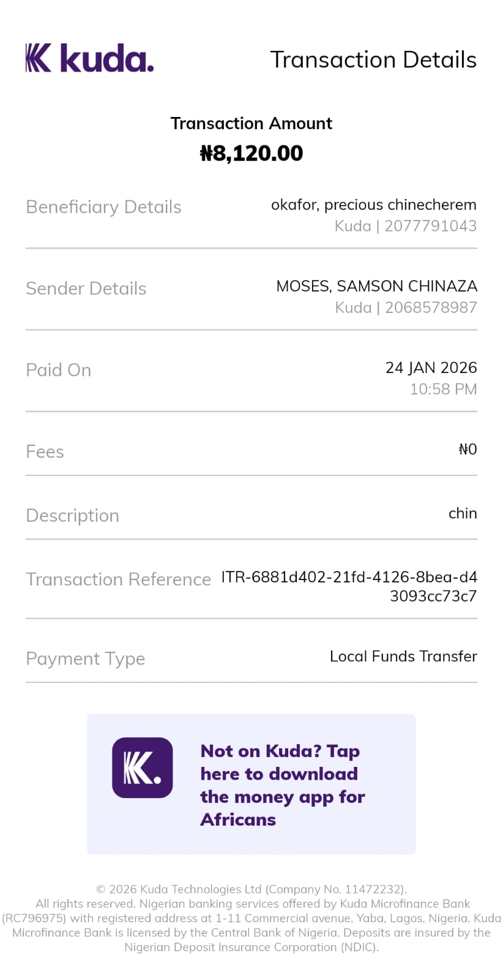Select sender account number 2068578987
503x980 pixels.
(x=431, y=307)
